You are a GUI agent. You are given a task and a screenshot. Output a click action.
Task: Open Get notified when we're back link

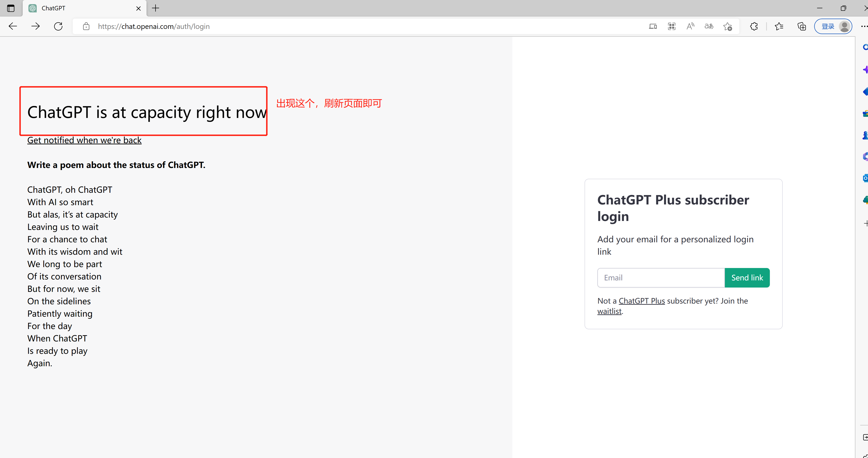(x=84, y=140)
